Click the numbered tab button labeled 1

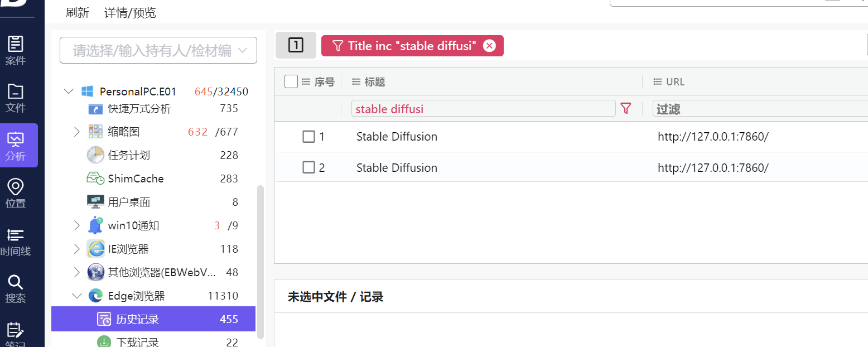point(296,45)
